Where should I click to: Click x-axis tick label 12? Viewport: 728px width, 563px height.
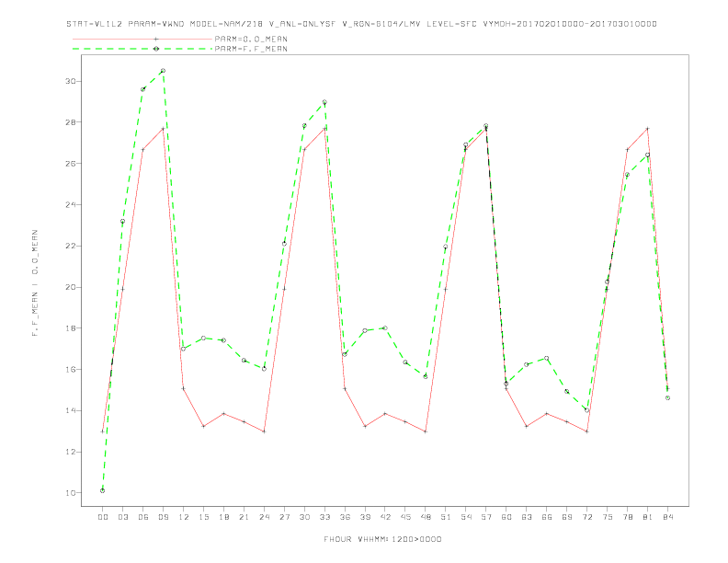pyautogui.click(x=184, y=517)
